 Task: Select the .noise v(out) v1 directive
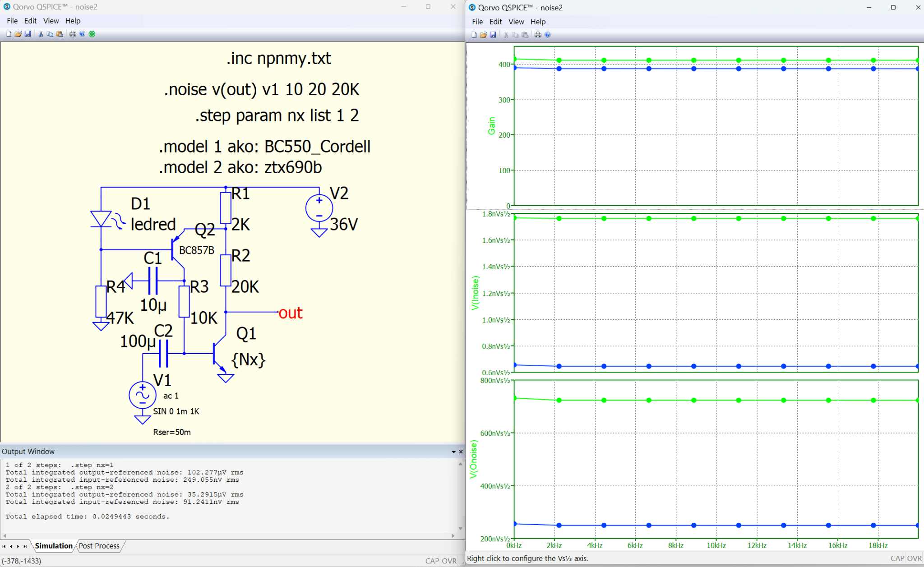tap(262, 89)
